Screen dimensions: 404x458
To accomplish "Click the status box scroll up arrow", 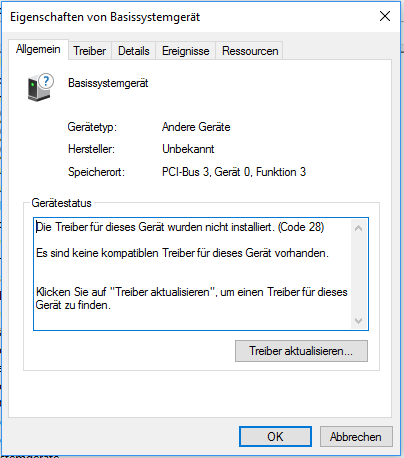I will [359, 228].
